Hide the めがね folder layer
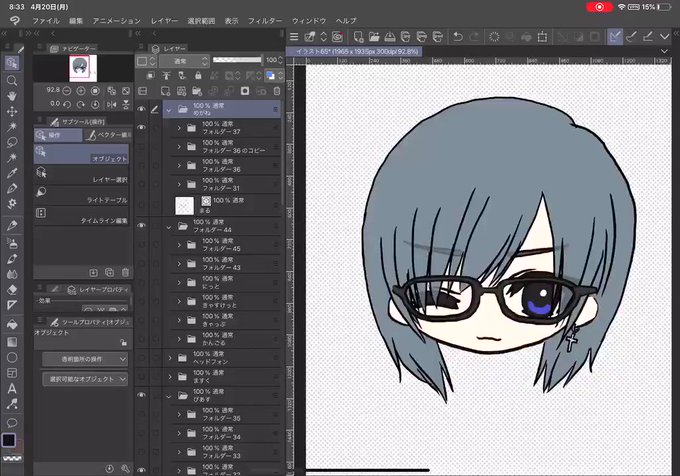This screenshot has height=476, width=680. tap(141, 109)
